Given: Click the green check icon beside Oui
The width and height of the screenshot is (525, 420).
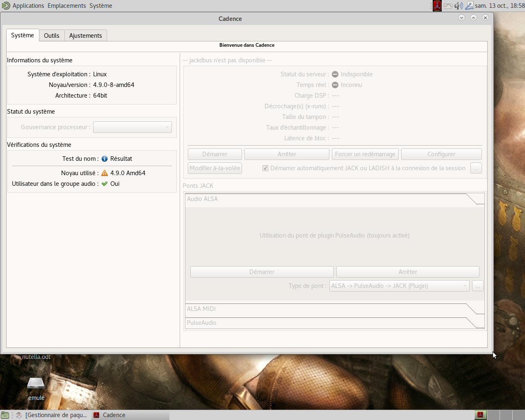Looking at the screenshot, I should tap(105, 184).
